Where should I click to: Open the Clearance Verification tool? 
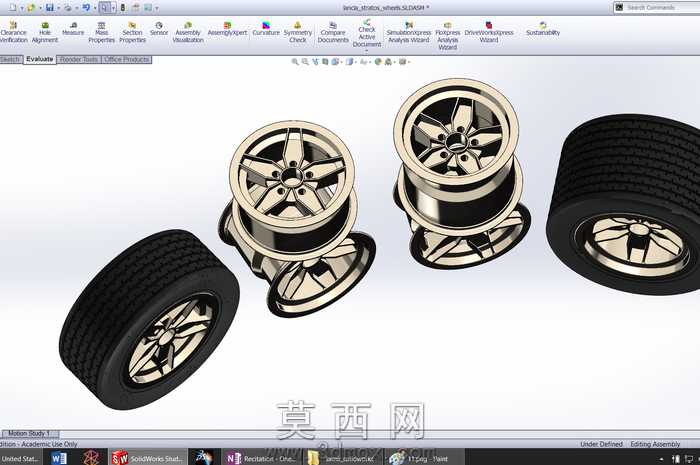point(13,32)
